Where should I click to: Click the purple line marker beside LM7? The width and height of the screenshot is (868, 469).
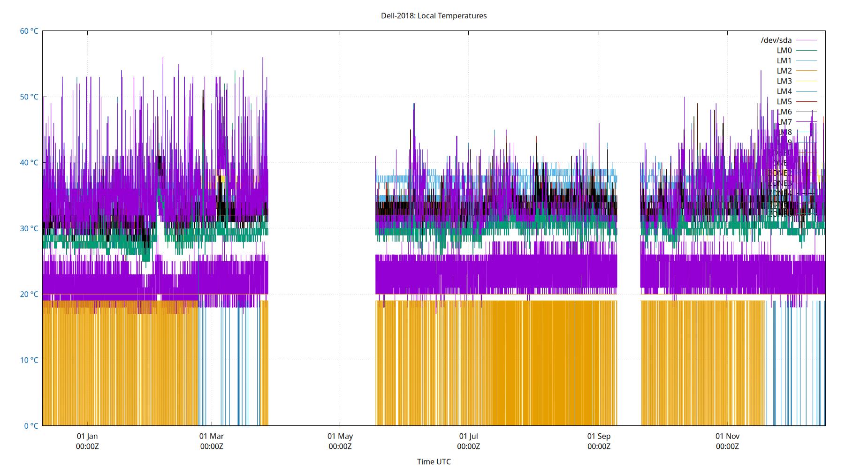[x=807, y=121]
